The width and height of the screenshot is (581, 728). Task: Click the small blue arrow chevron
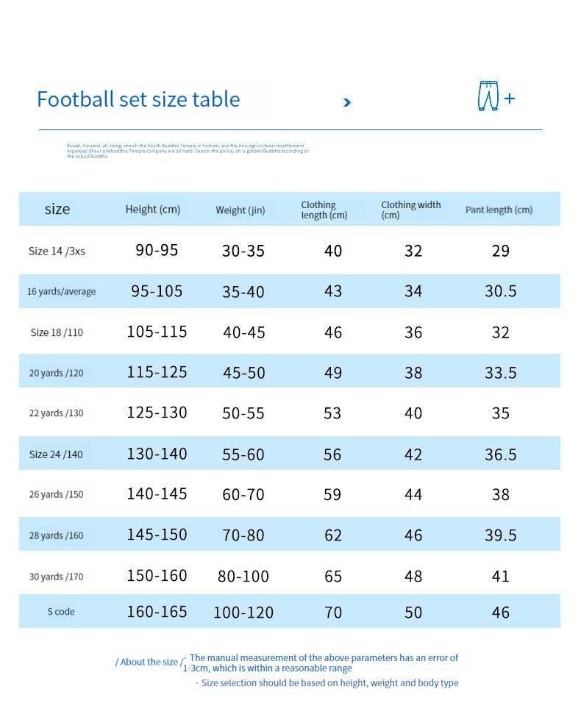pos(347,102)
